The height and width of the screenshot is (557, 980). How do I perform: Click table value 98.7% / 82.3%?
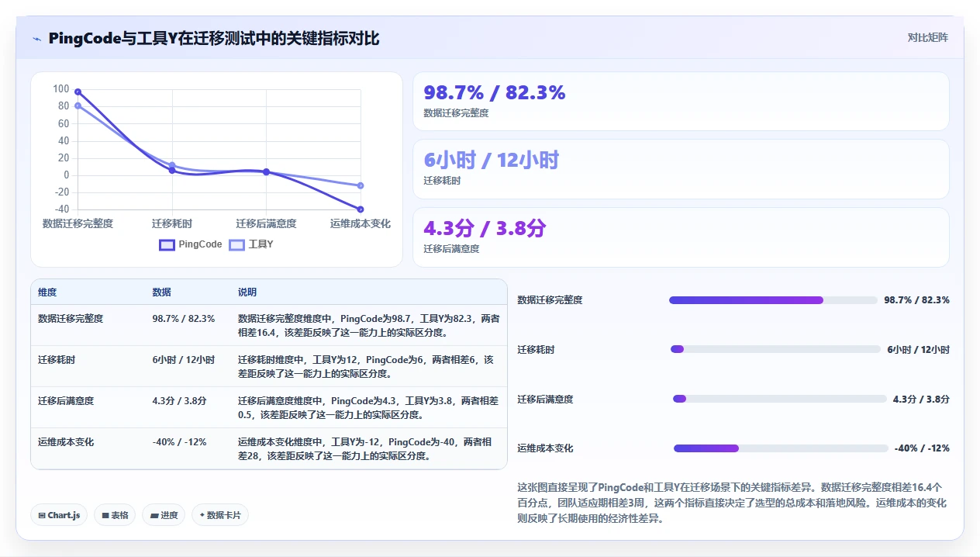[184, 319]
